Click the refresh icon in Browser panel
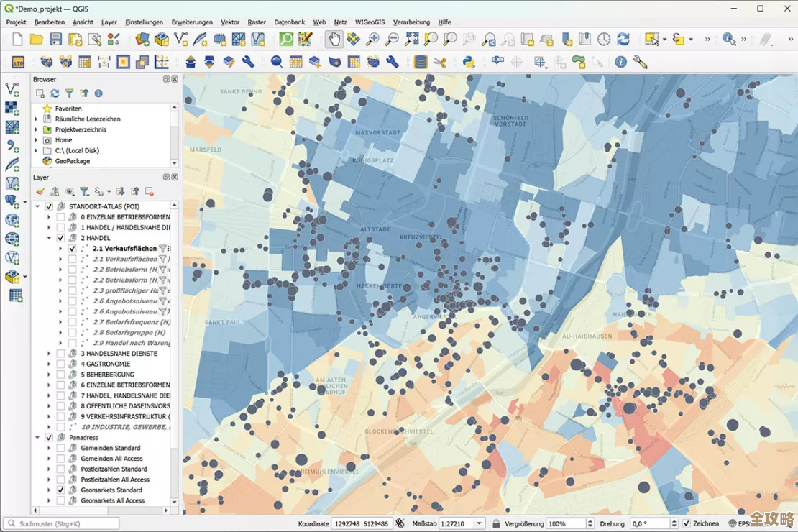This screenshot has height=532, width=798. tap(55, 93)
